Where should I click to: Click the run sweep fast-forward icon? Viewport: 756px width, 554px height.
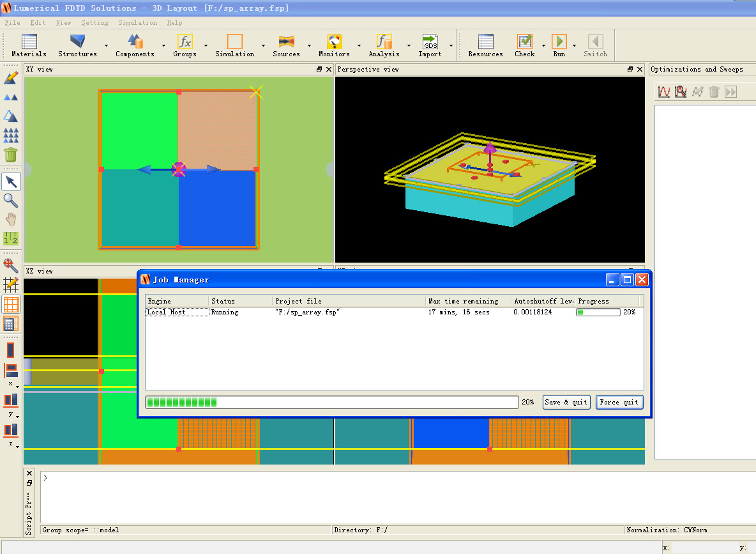[x=731, y=91]
